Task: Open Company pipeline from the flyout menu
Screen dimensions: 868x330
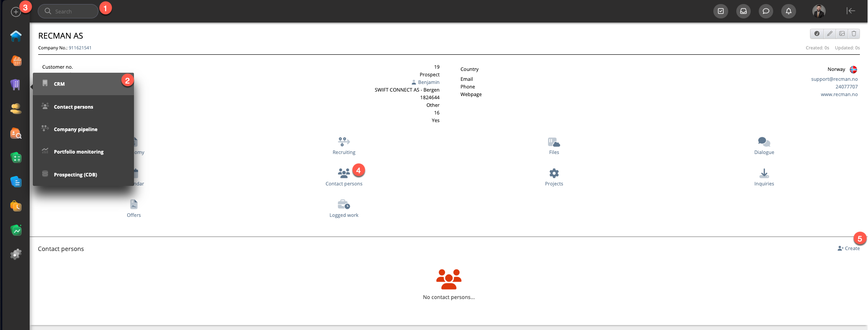Action: [x=76, y=129]
